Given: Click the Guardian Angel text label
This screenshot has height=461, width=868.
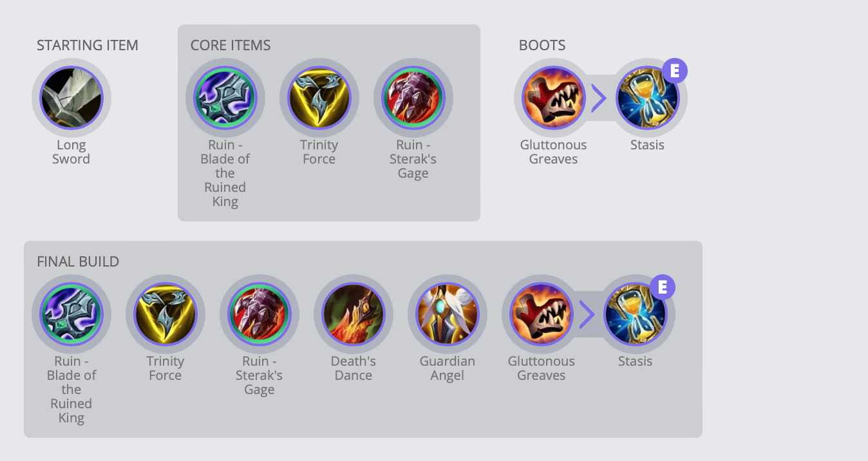Looking at the screenshot, I should pos(447,368).
